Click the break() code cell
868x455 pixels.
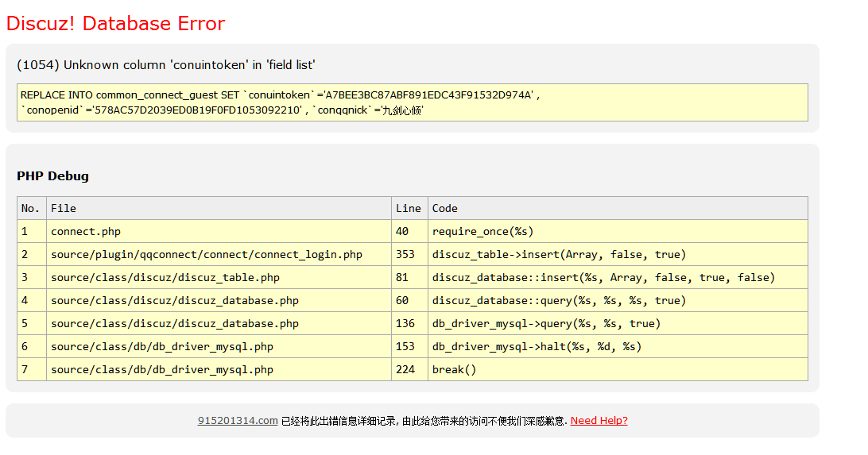coord(454,369)
